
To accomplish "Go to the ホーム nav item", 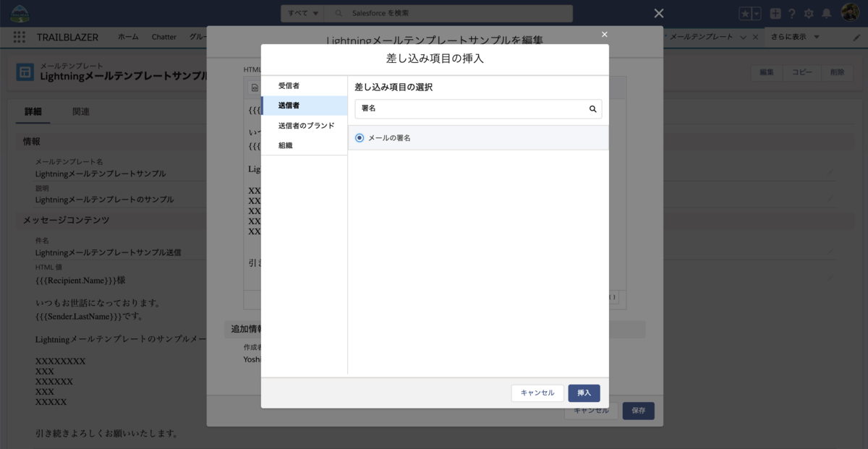I will [128, 37].
